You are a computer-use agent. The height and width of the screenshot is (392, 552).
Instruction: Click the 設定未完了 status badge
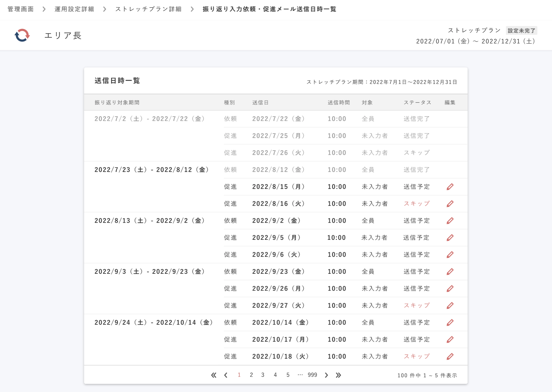coord(522,31)
